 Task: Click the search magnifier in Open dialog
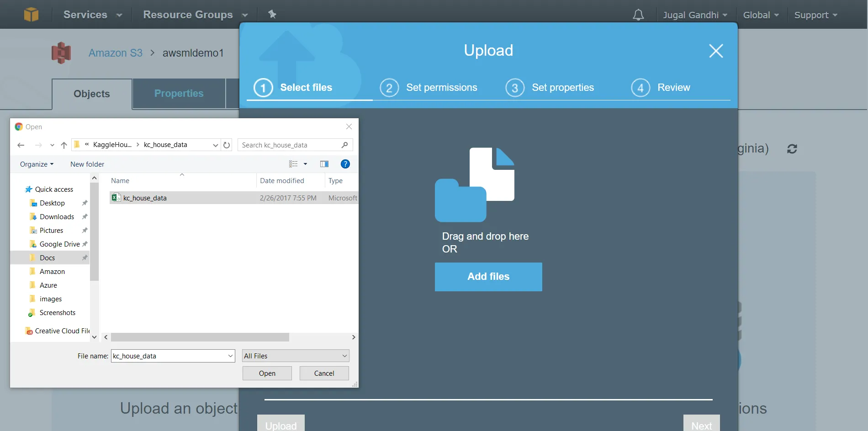pyautogui.click(x=344, y=145)
